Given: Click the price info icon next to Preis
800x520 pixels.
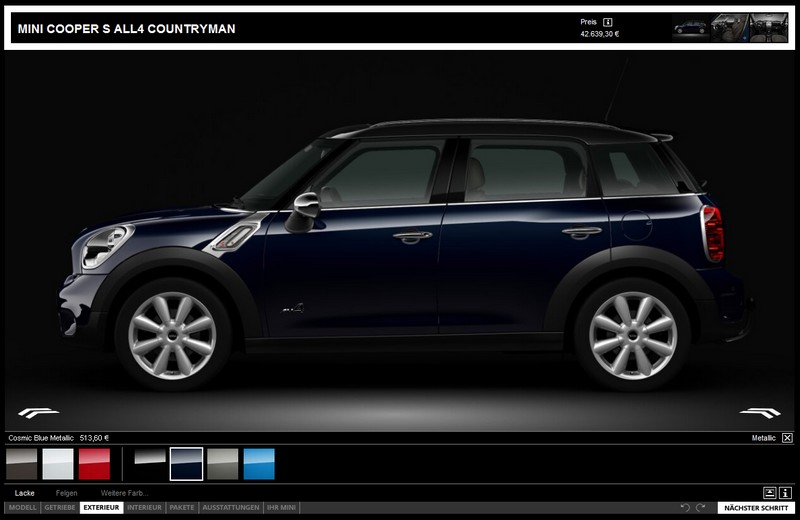Looking at the screenshot, I should pos(608,20).
